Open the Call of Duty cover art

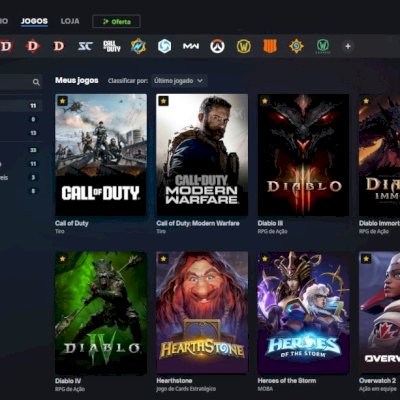(101, 155)
